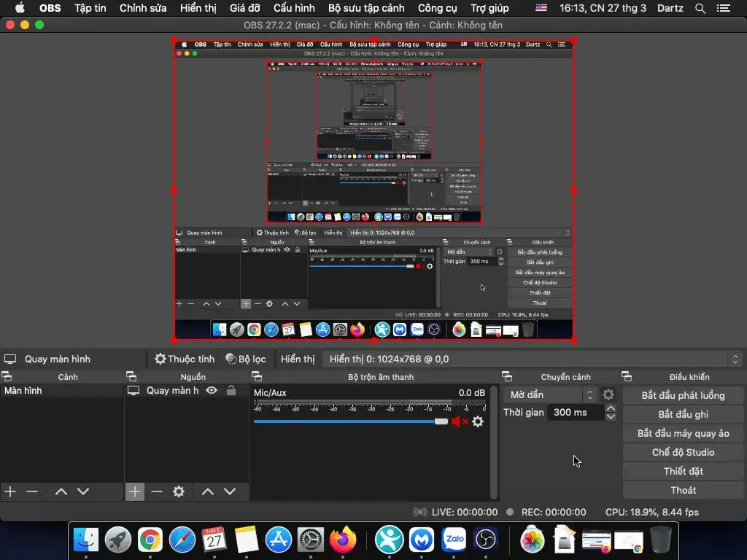Open Mic/Aux audio settings gear

click(478, 421)
